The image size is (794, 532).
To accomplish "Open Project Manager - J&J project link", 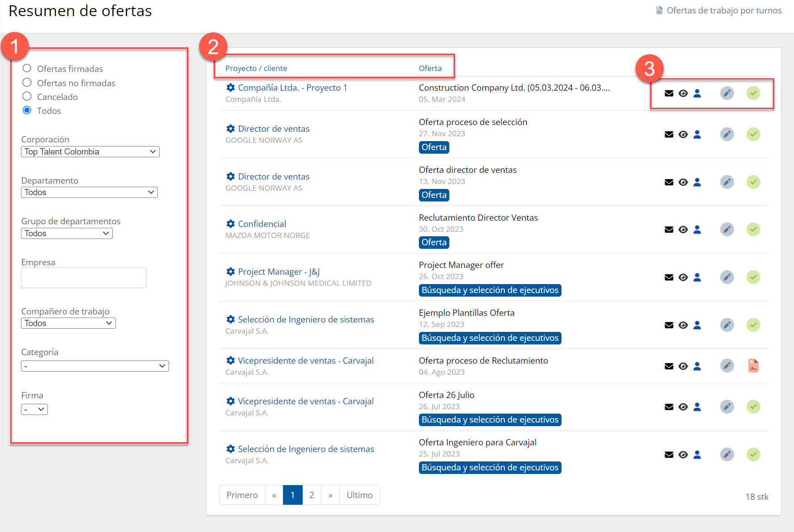I will click(279, 272).
